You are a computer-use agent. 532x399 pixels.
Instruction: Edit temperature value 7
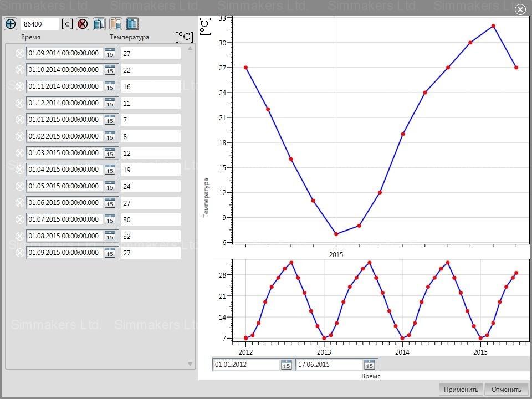point(151,120)
